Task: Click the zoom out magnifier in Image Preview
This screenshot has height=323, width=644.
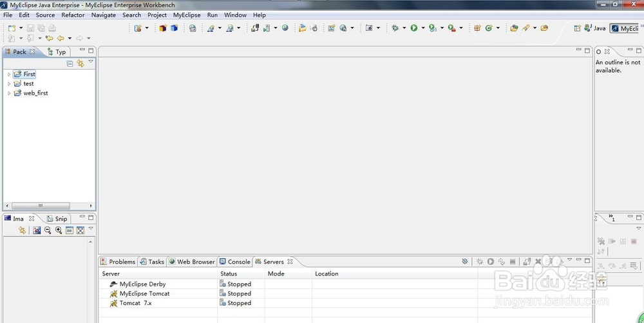Action: click(x=48, y=230)
